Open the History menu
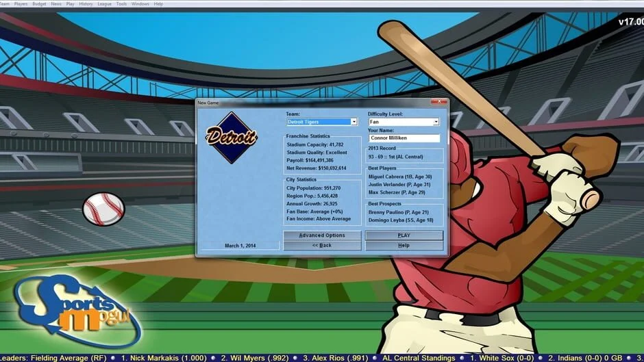The height and width of the screenshot is (362, 644). [x=86, y=3]
